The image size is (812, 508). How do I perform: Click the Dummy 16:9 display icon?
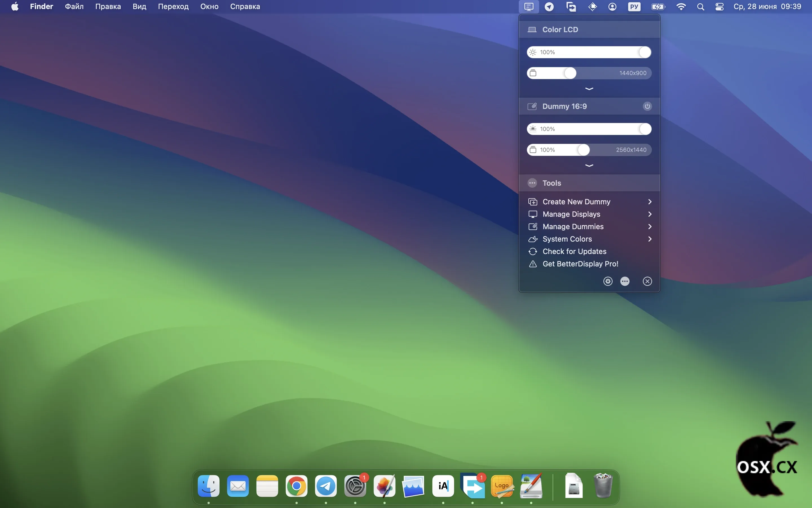point(532,106)
